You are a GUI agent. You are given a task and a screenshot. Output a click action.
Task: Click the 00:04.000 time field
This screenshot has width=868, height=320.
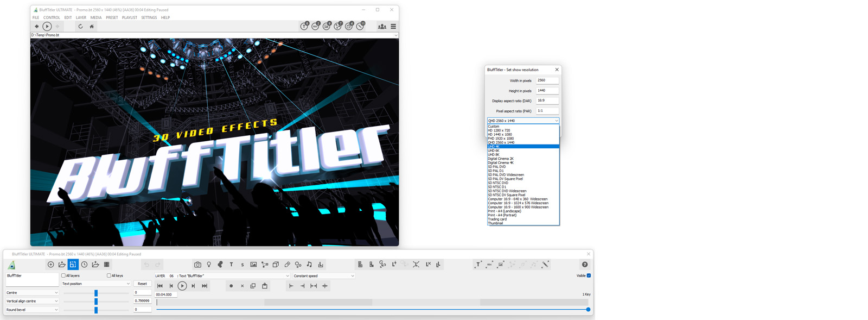167,294
